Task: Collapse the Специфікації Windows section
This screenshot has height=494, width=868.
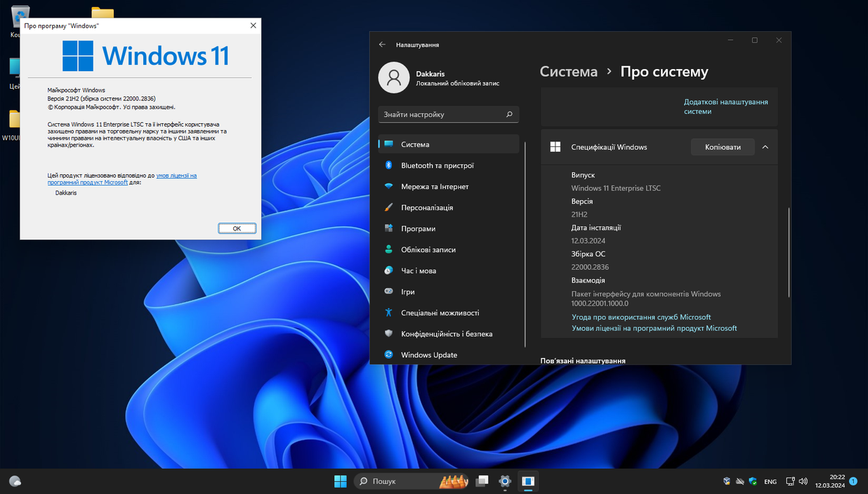Action: (766, 146)
